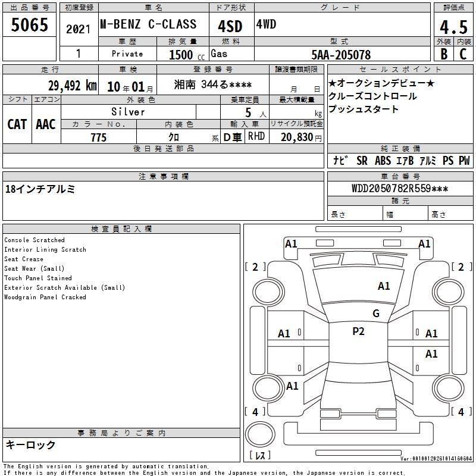
Task: Click the 1500 cc displacement value
Action: point(187,55)
